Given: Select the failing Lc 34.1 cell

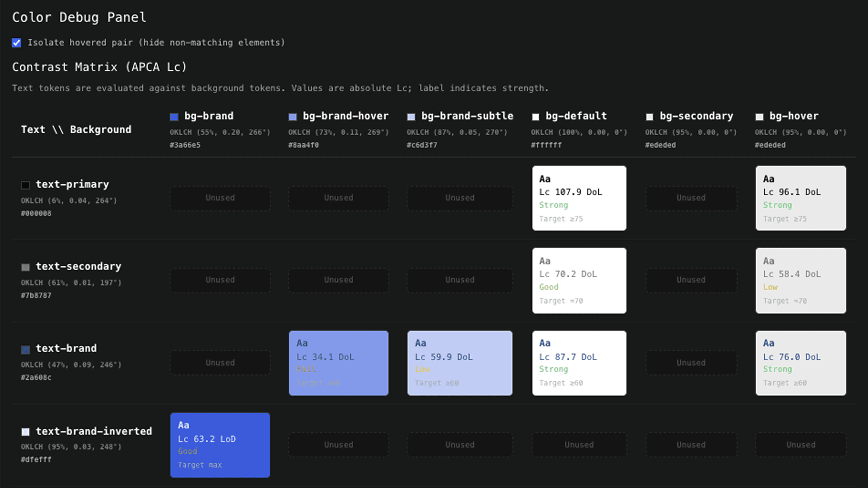Looking at the screenshot, I should click(338, 363).
